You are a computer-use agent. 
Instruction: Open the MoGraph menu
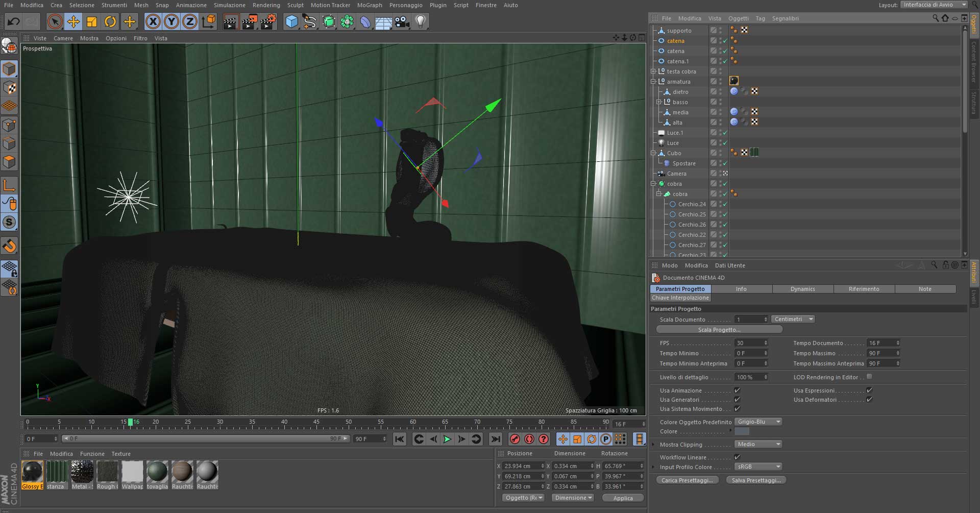(x=369, y=5)
